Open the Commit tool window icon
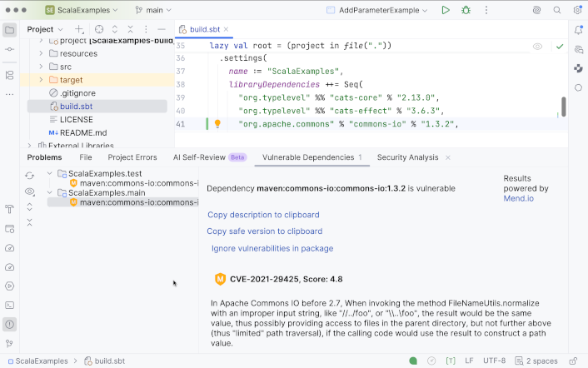Screen dimensions: 588x368 pyautogui.click(x=10, y=49)
